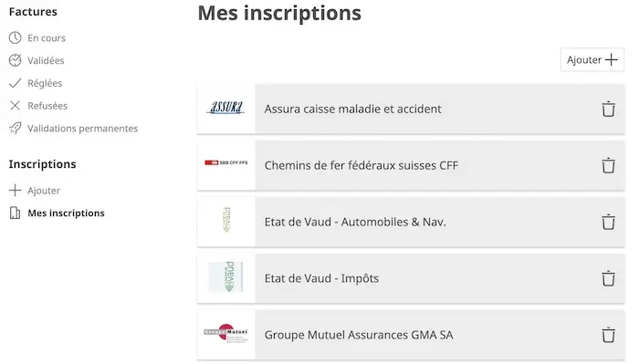
Task: Open Ajouter link under Inscriptions
Action: (44, 191)
